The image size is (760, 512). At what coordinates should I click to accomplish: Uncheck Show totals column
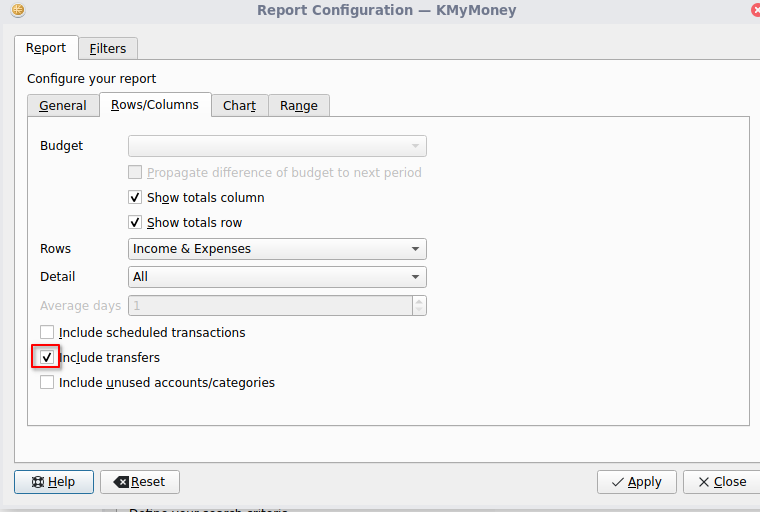click(x=136, y=197)
